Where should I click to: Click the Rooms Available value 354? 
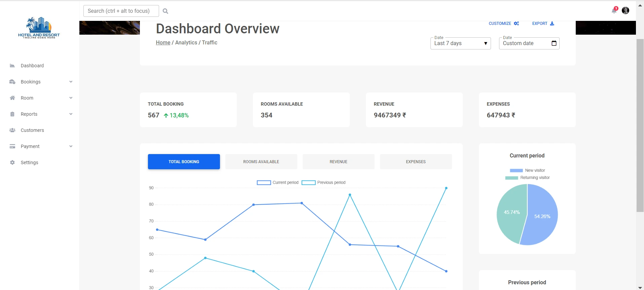tap(267, 115)
